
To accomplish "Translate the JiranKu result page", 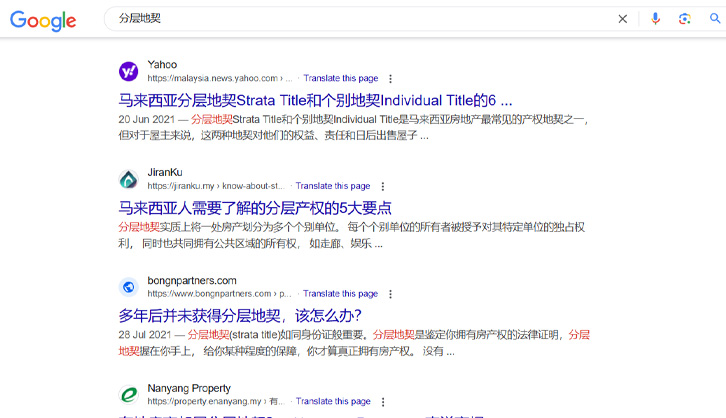I will [333, 186].
